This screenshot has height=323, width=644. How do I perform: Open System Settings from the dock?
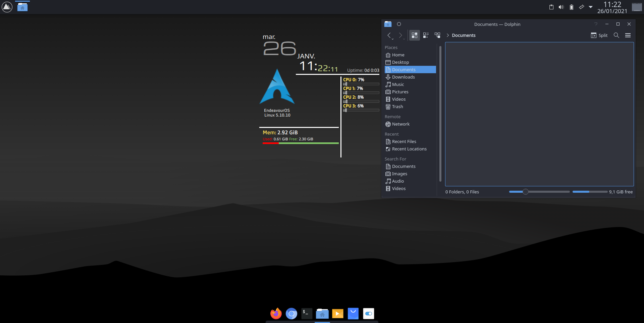tap(369, 314)
